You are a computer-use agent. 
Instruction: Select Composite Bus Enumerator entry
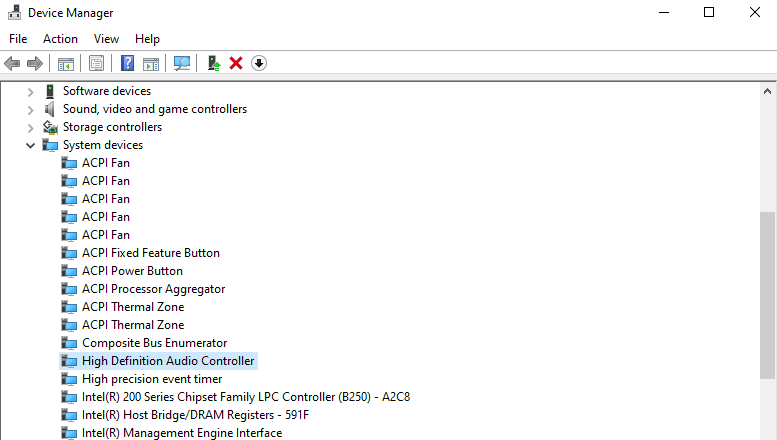[155, 343]
